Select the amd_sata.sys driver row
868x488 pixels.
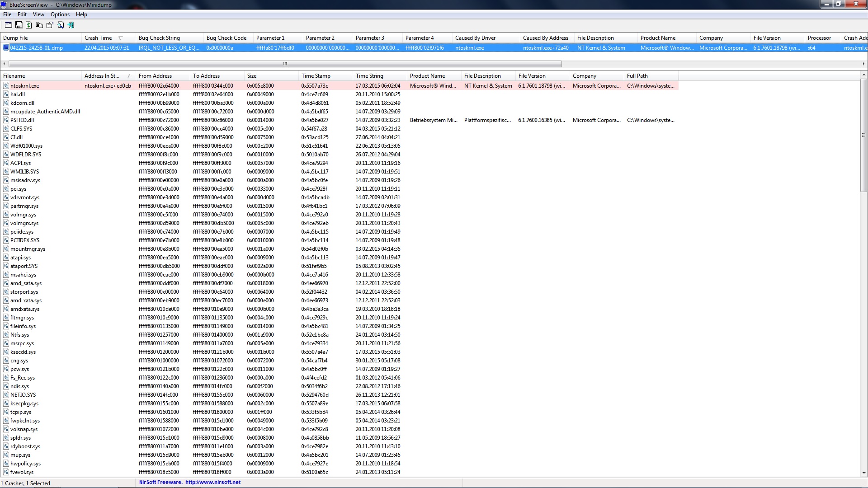click(339, 283)
